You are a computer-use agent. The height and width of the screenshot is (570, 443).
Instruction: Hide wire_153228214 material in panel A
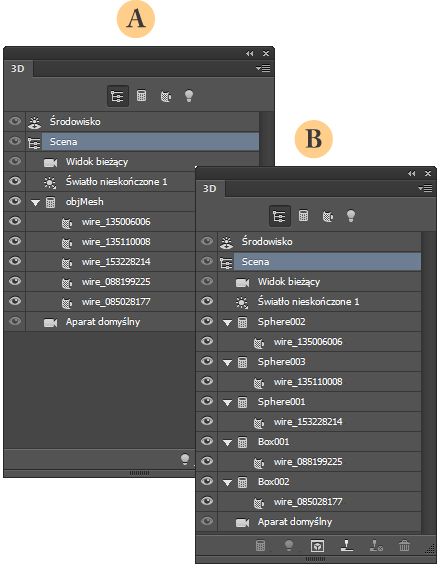(x=15, y=261)
